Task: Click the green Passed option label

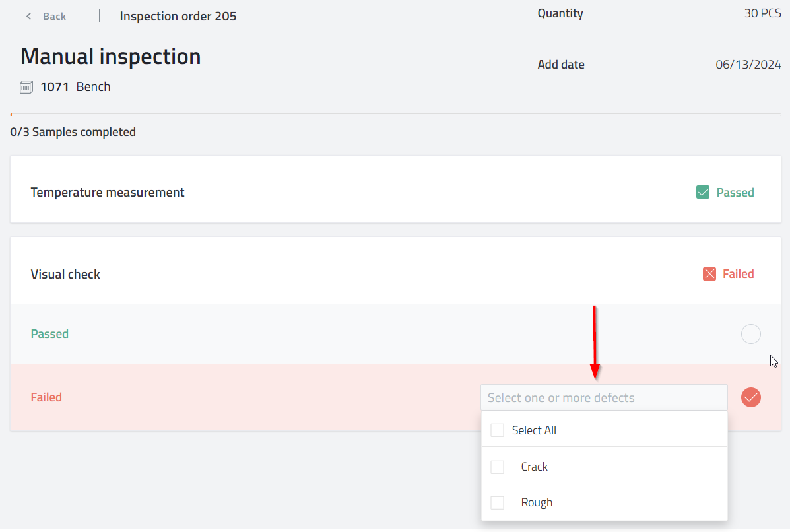Action: click(x=49, y=334)
